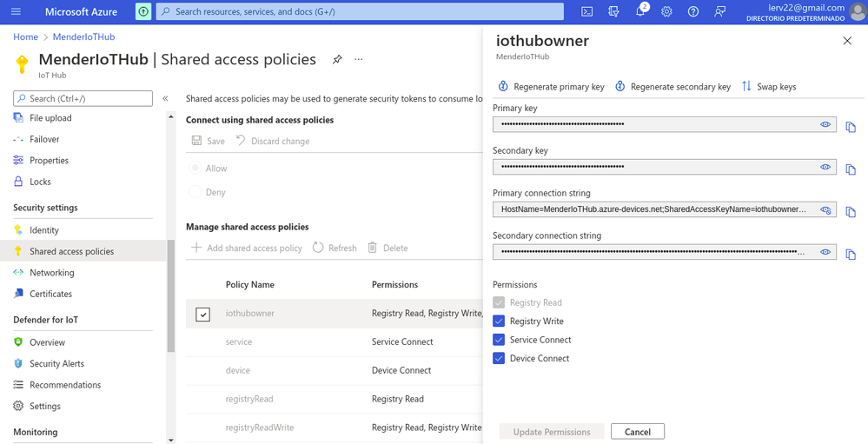Viewport: 868px width, 444px height.
Task: Go to the Home breadcrumb link
Action: [25, 36]
